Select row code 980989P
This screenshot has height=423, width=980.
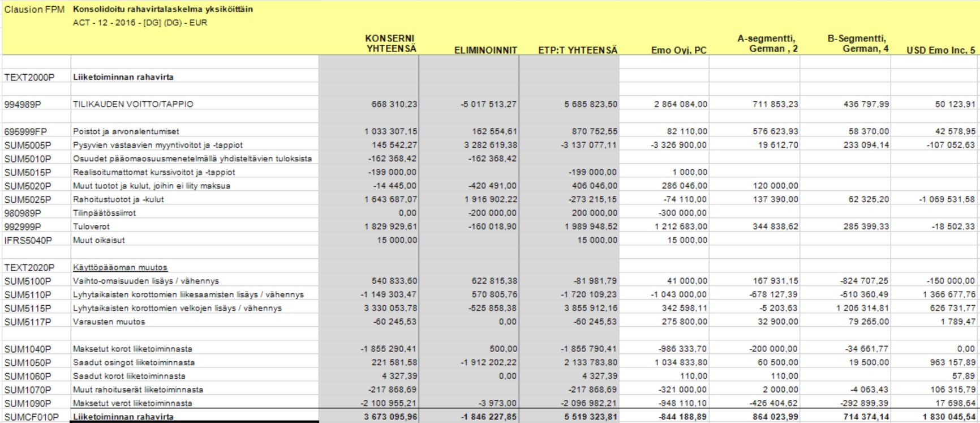pos(23,213)
